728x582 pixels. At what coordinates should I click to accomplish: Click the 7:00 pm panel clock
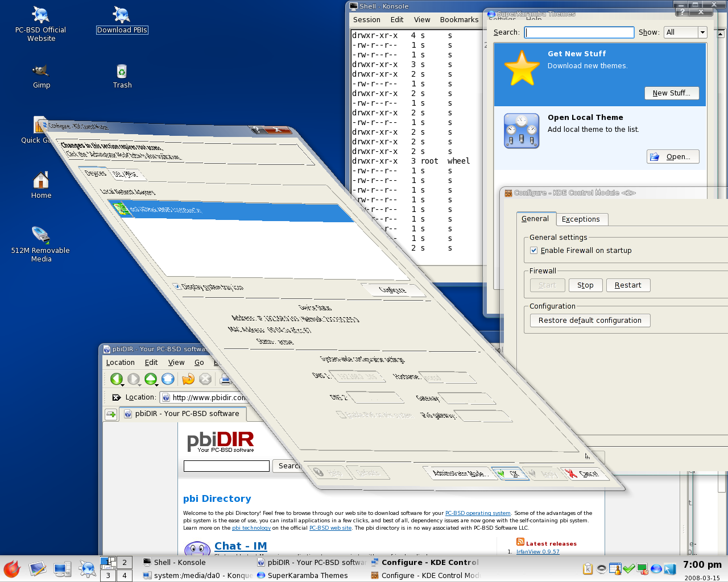[702, 564]
